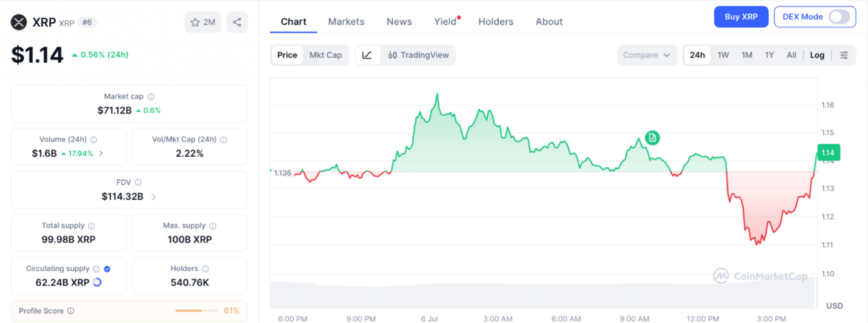Click the Volume (24h) info icon
868x323 pixels.
pos(94,139)
